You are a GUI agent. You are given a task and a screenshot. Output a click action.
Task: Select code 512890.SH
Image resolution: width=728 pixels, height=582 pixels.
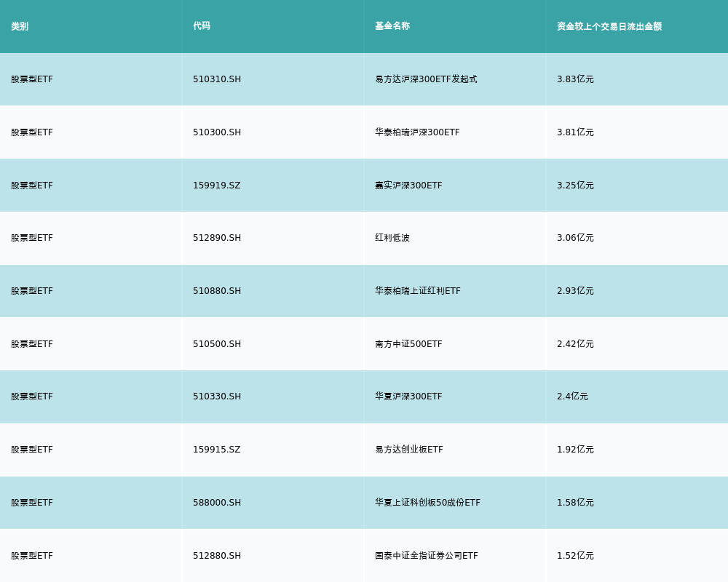point(217,238)
